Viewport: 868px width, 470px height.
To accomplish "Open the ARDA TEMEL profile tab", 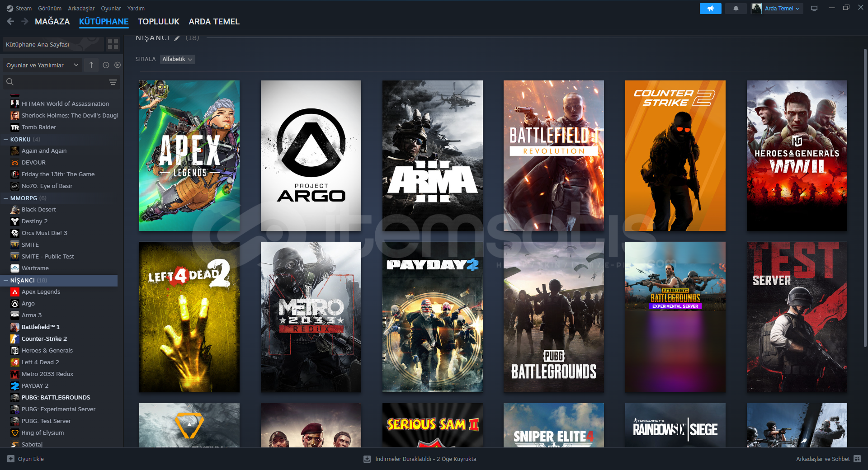I will pos(214,22).
